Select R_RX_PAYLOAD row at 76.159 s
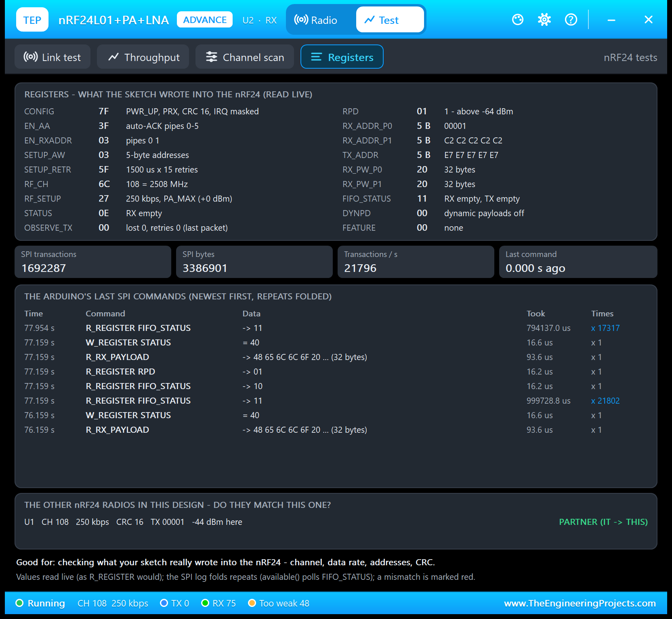The image size is (672, 619). [x=336, y=430]
